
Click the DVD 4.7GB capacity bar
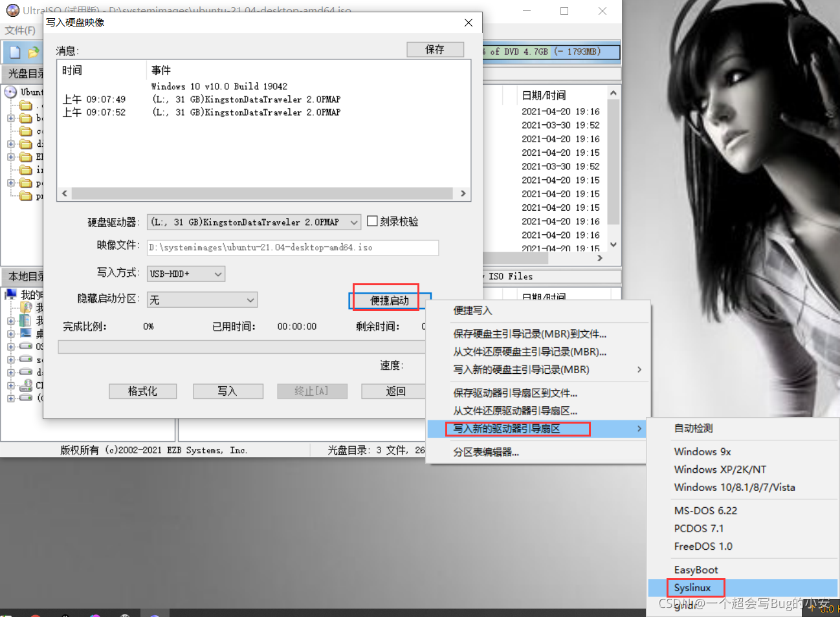pos(551,52)
